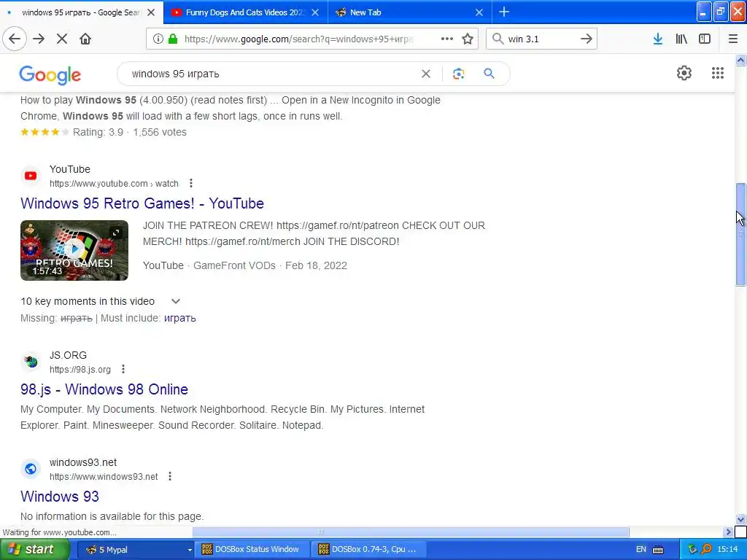This screenshot has height=560, width=747.
Task: Click the 'Rating: 3.9' text
Action: click(98, 133)
